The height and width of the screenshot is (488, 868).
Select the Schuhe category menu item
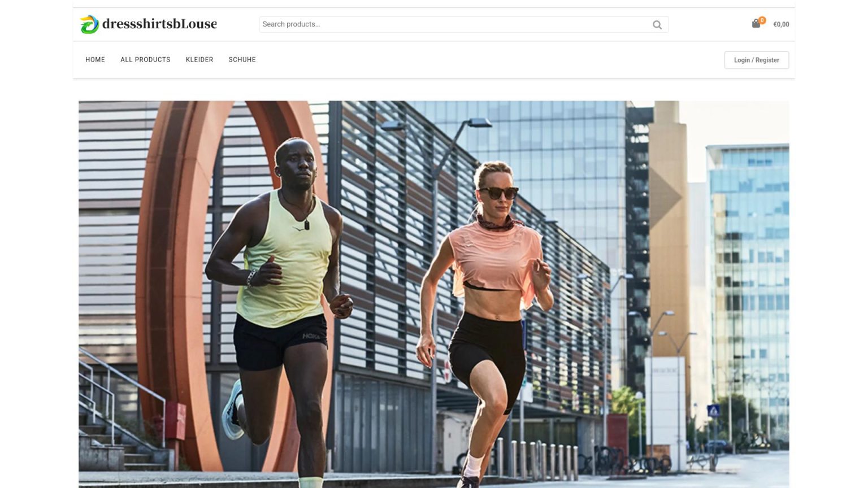tap(242, 60)
